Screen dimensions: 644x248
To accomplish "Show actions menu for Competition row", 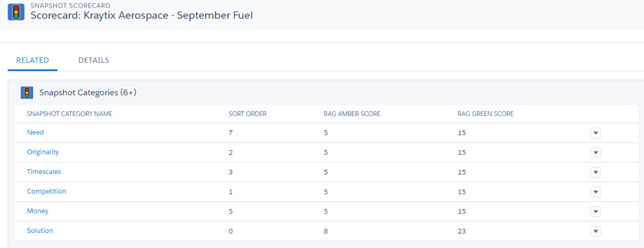I will pyautogui.click(x=595, y=192).
